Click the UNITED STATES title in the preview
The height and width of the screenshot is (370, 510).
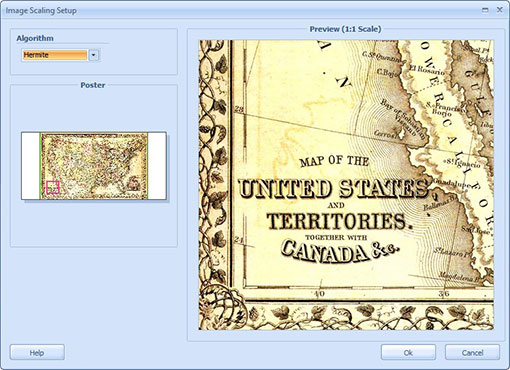tap(334, 188)
